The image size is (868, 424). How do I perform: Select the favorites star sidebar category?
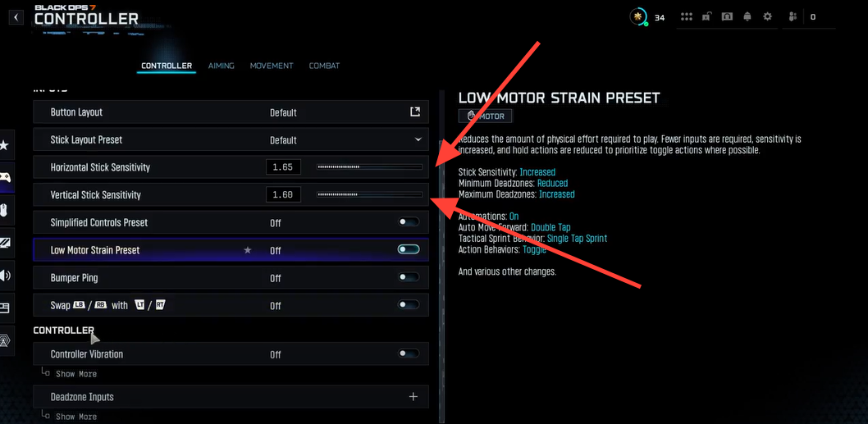[5, 145]
